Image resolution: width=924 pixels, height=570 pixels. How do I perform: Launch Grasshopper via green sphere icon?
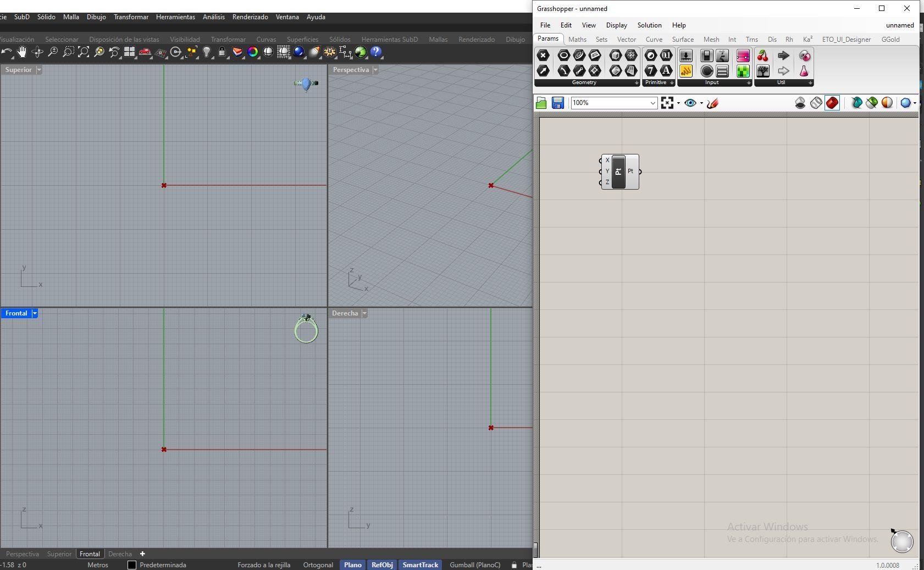(x=361, y=52)
